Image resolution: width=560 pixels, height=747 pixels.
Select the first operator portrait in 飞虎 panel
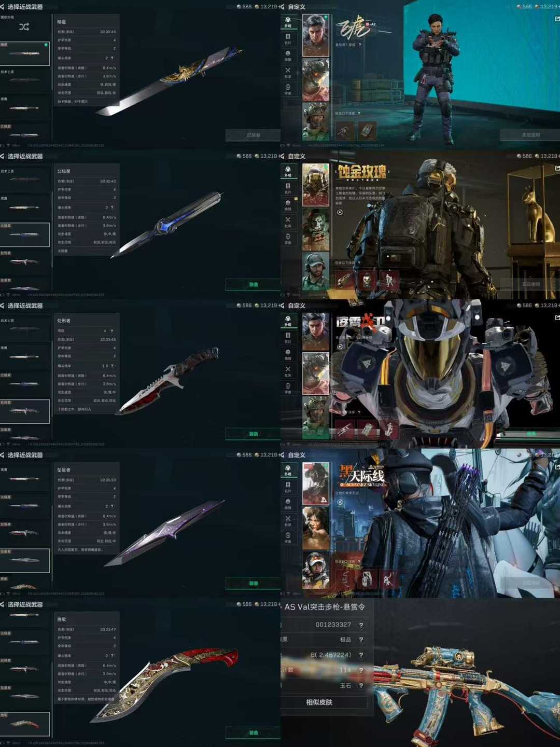click(x=316, y=35)
